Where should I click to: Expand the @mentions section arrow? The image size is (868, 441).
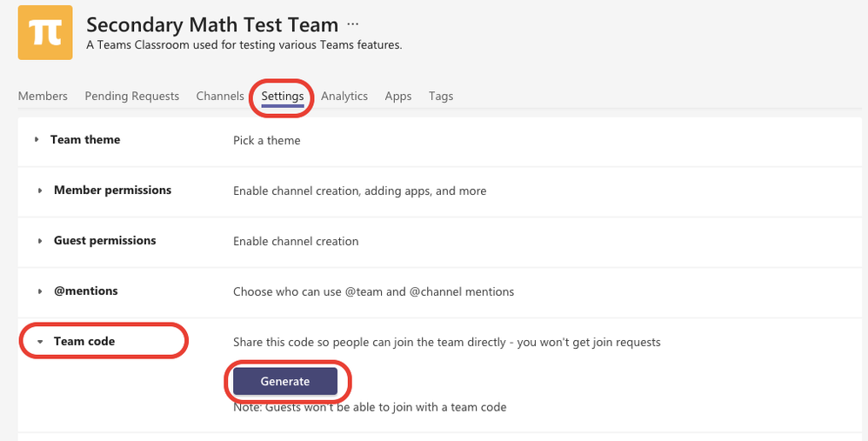40,291
